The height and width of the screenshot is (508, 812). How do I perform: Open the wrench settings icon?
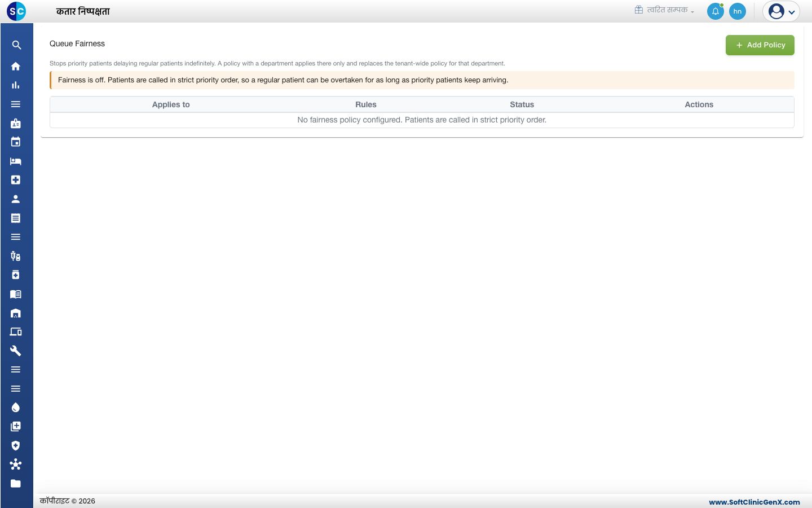tap(16, 351)
